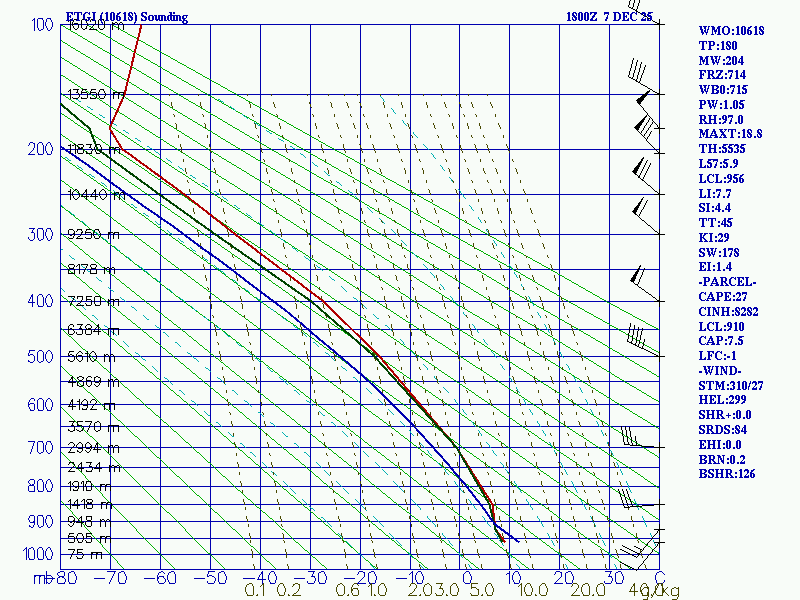The height and width of the screenshot is (600, 800).
Task: Click the 300 mb pressure label
Action: tap(40, 234)
